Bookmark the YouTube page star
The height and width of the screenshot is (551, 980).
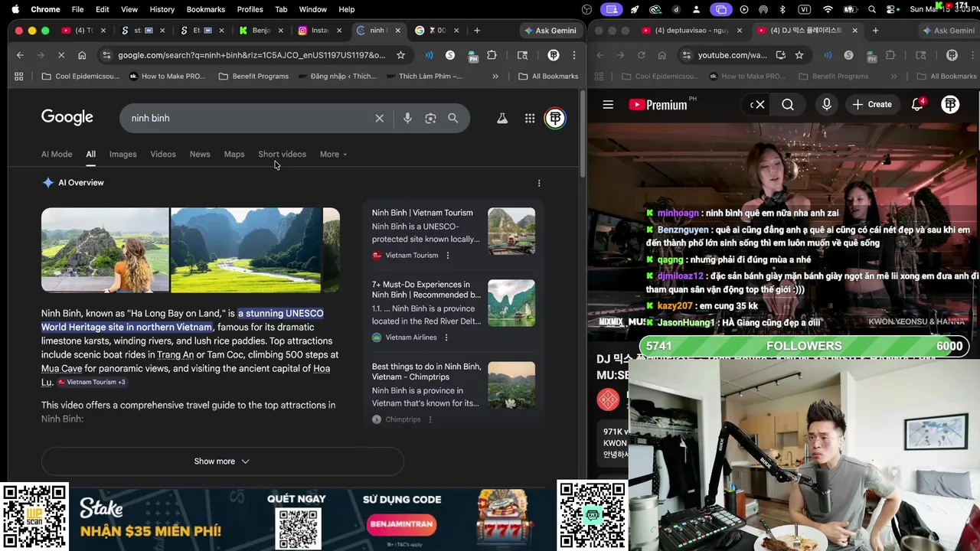pos(799,55)
